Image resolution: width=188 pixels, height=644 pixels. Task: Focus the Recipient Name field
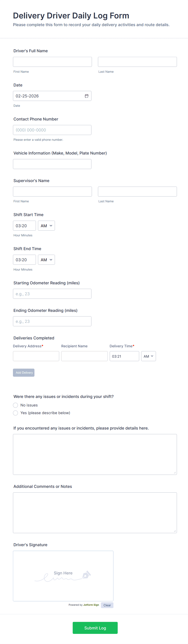click(84, 356)
